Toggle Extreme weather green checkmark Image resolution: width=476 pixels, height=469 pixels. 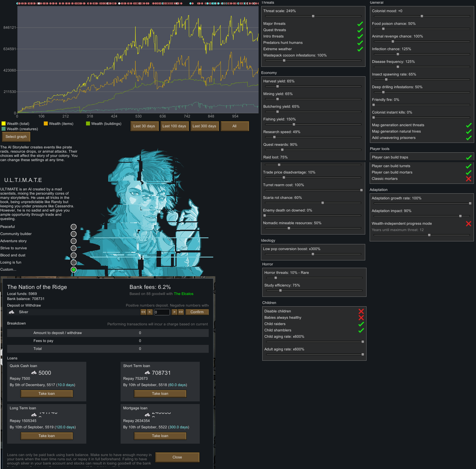tap(360, 49)
